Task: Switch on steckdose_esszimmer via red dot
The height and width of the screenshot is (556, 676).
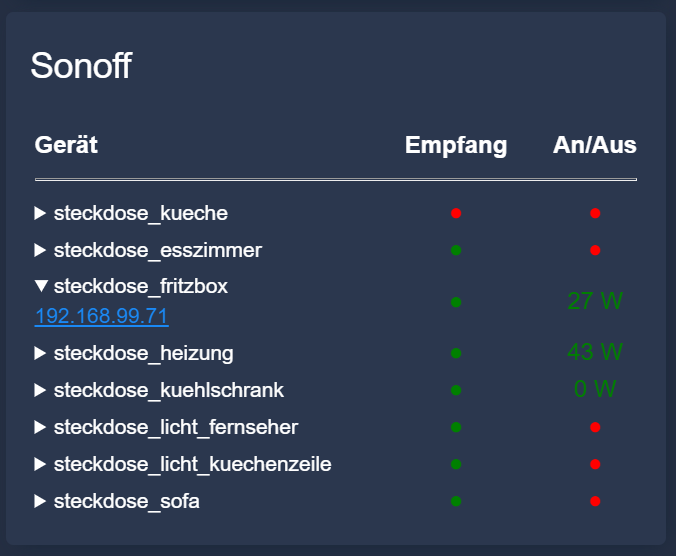Action: pyautogui.click(x=595, y=250)
